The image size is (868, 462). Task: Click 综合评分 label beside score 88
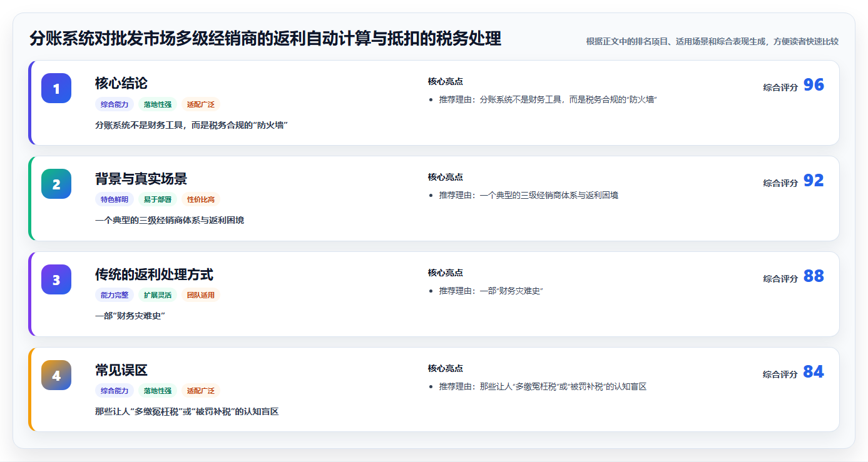pyautogui.click(x=780, y=279)
